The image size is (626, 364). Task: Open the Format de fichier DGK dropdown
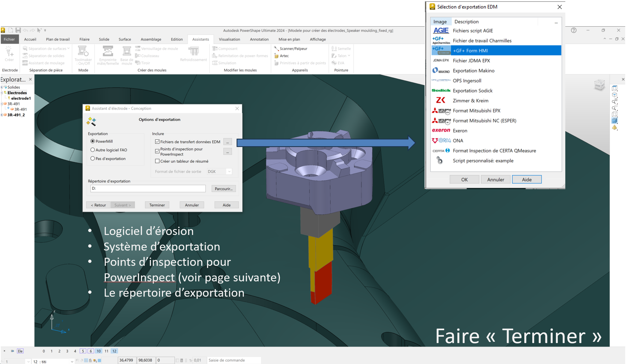pyautogui.click(x=229, y=171)
